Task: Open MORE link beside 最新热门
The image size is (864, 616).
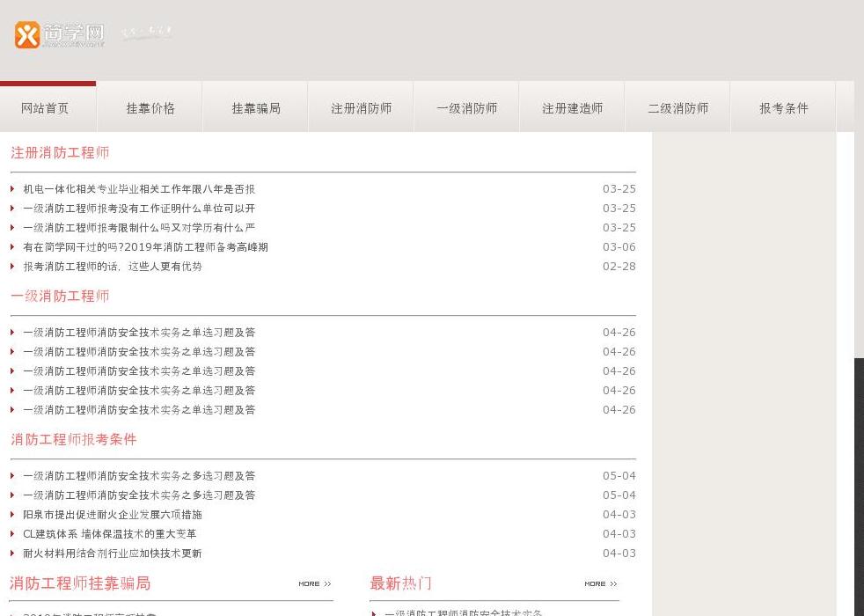Action: point(601,584)
